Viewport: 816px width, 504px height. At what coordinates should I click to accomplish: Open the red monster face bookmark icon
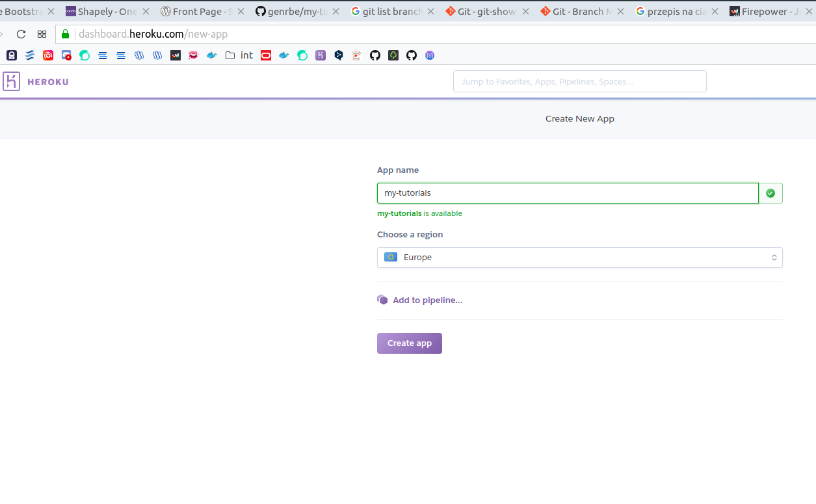pos(193,55)
